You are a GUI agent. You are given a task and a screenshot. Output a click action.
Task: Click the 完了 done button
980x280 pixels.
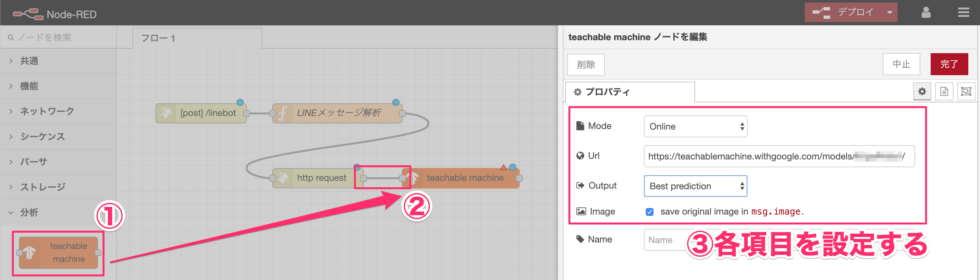(x=949, y=64)
